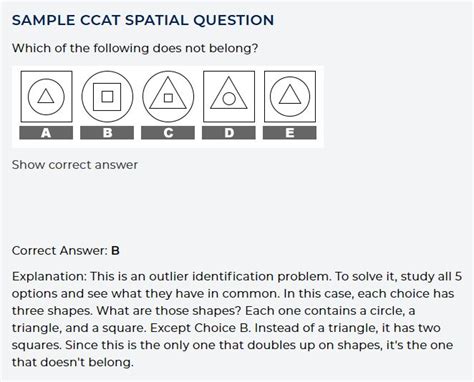Click the 'Which of the following' question text
The image size is (474, 382).
click(x=135, y=48)
